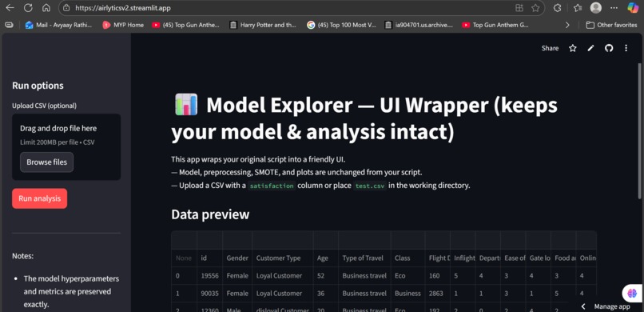Open the leftmost favorites bar icon
The height and width of the screenshot is (312, 644).
pos(9,25)
